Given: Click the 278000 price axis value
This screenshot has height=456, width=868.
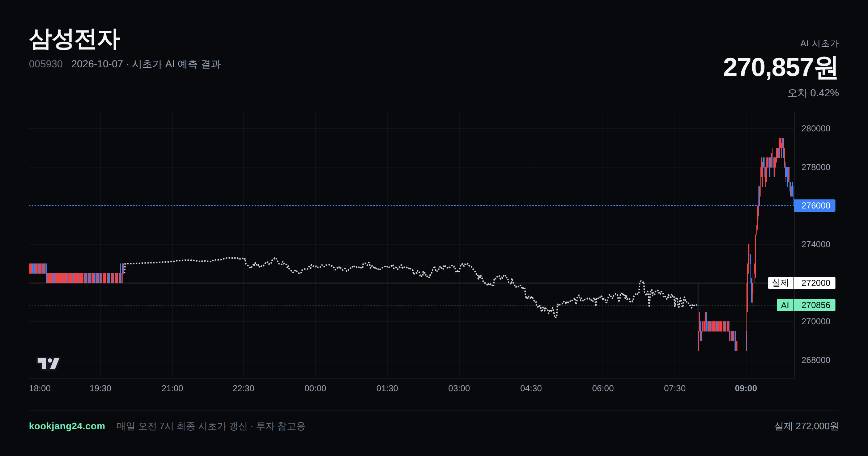Looking at the screenshot, I should (x=816, y=167).
